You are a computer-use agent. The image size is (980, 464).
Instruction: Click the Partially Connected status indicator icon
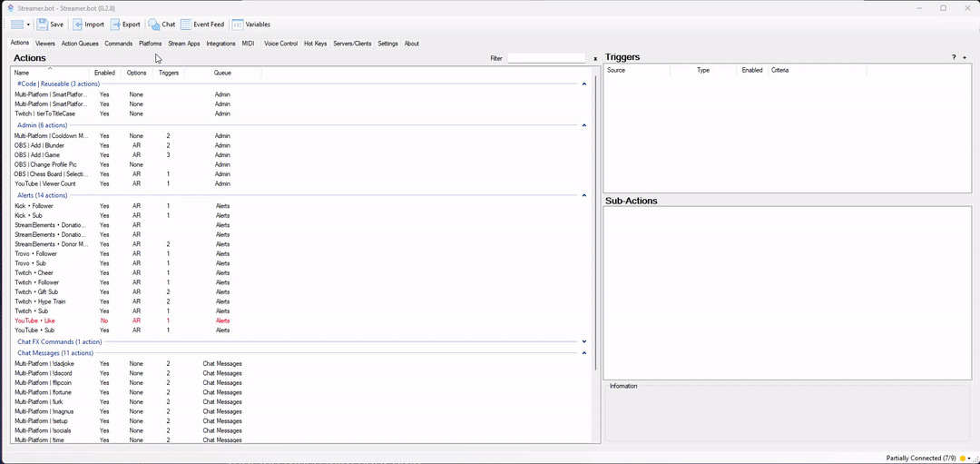[963, 459]
